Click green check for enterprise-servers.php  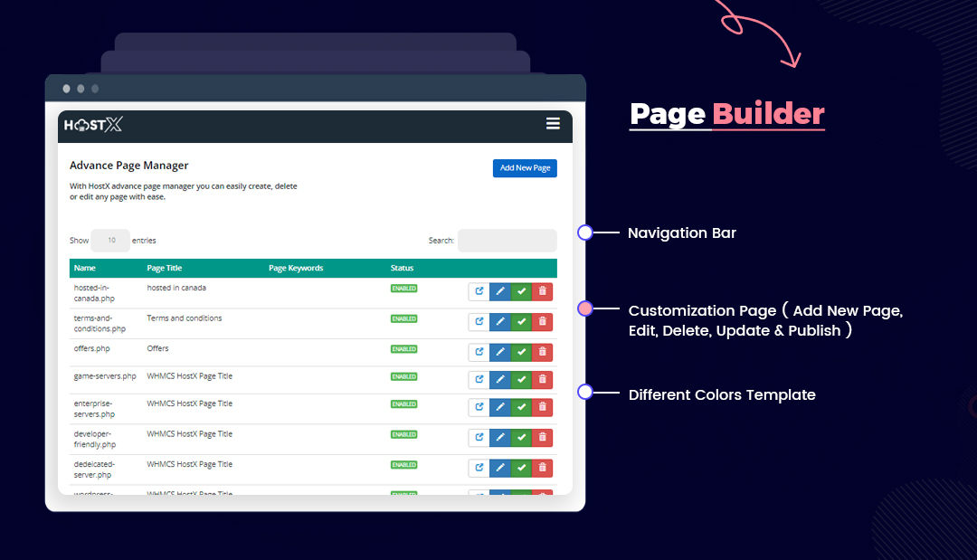pyautogui.click(x=521, y=407)
